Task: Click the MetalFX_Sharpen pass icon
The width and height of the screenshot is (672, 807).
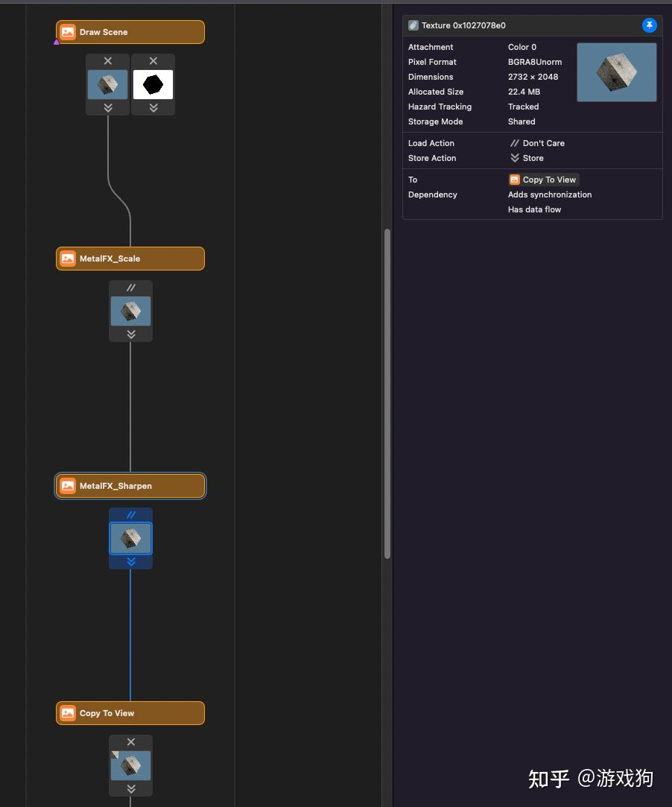Action: (68, 485)
